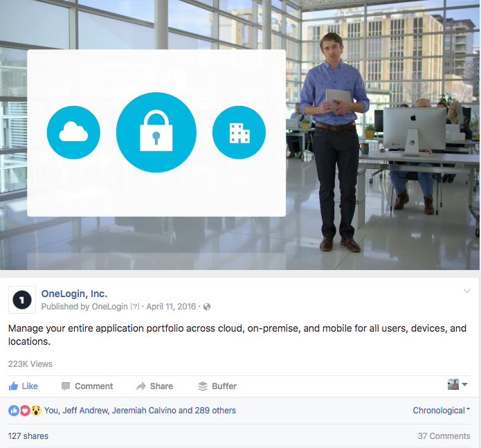
Task: Open the Chronological sort dropdown
Action: click(x=442, y=410)
